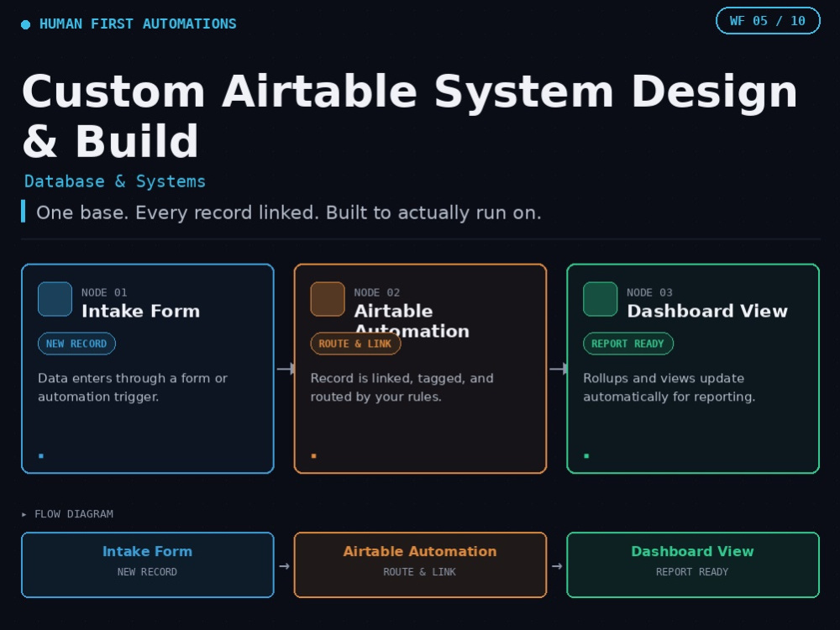Click the WF 05 / 10 badge
This screenshot has width=840, height=630.
click(x=768, y=21)
